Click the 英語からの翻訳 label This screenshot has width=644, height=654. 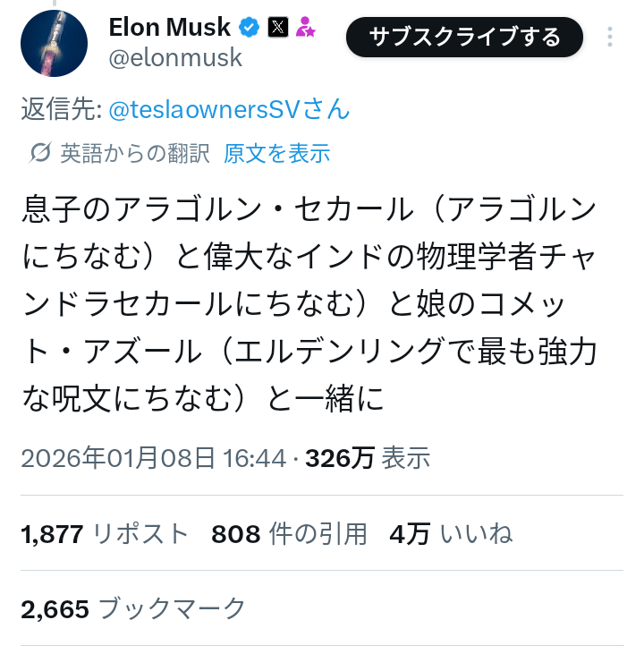click(x=135, y=154)
